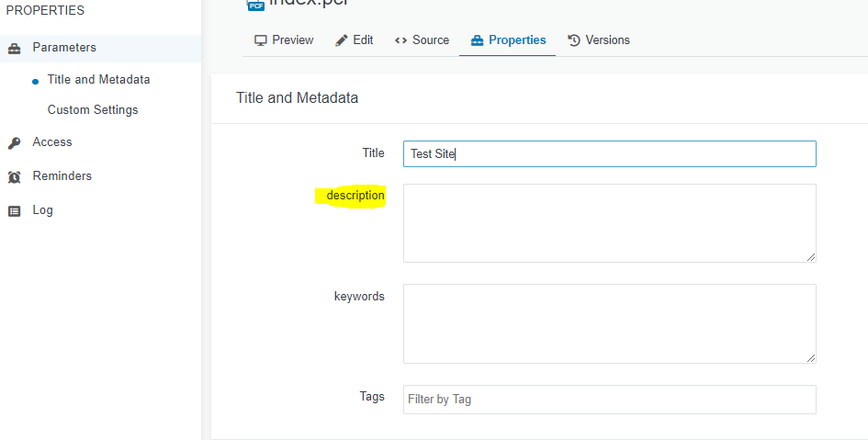Open Title and Metadata in sidebar
The width and height of the screenshot is (868, 440).
click(98, 80)
